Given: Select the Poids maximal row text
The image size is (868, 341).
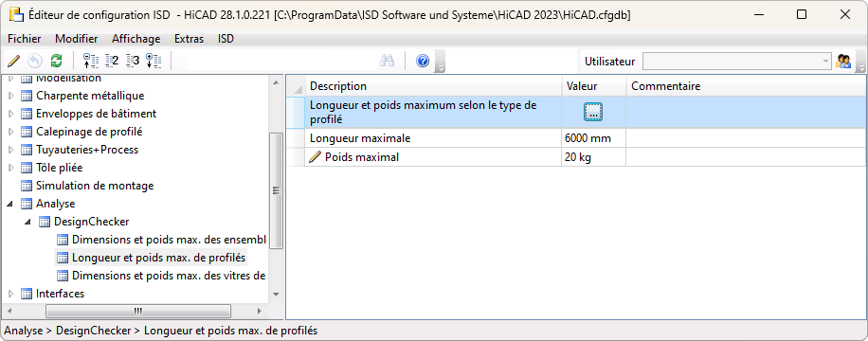Looking at the screenshot, I should (x=361, y=157).
